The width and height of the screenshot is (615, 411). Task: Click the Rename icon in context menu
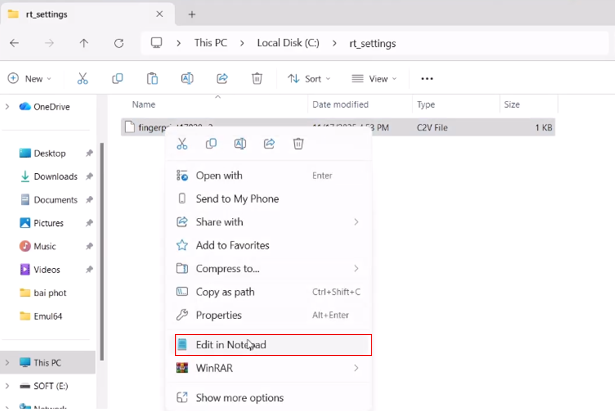[240, 144]
